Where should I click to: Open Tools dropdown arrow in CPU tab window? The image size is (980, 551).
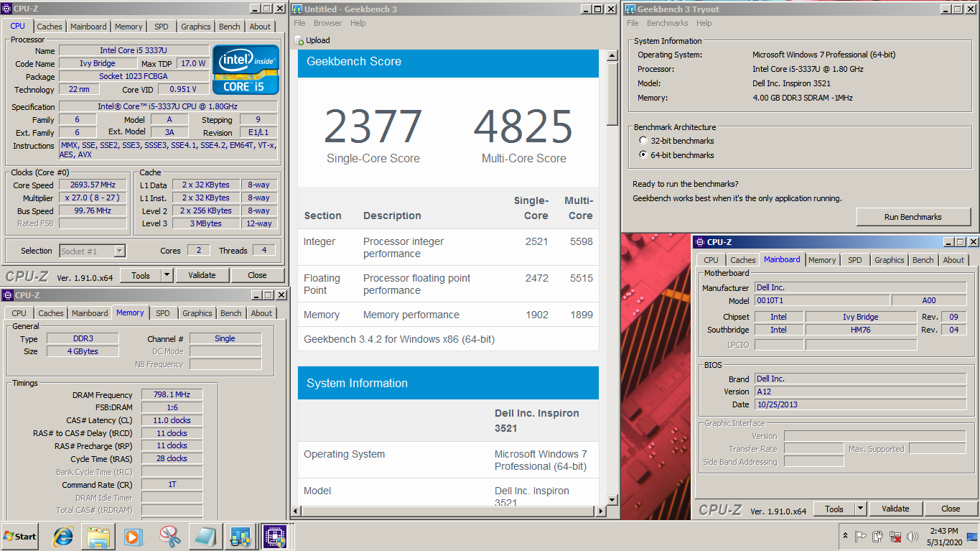tap(167, 275)
